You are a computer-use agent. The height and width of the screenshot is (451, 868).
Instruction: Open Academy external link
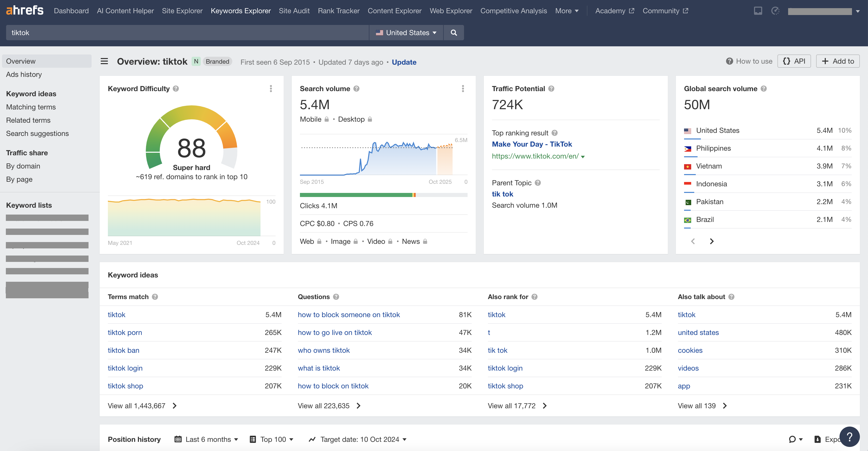coord(615,11)
